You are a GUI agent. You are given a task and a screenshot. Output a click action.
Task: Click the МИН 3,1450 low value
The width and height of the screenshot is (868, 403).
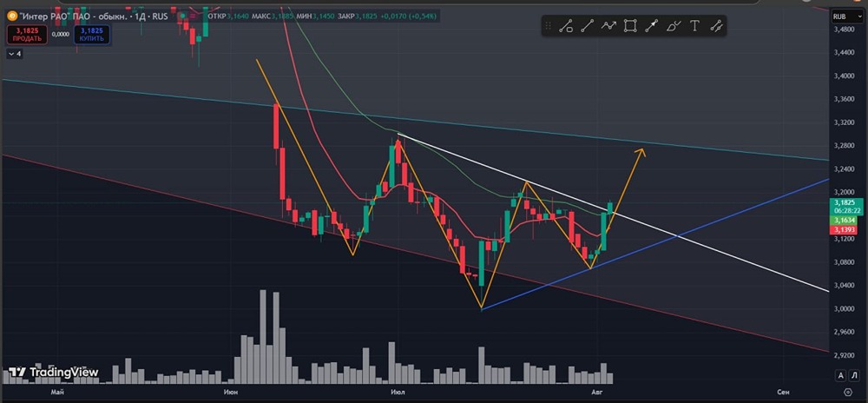coord(314,17)
